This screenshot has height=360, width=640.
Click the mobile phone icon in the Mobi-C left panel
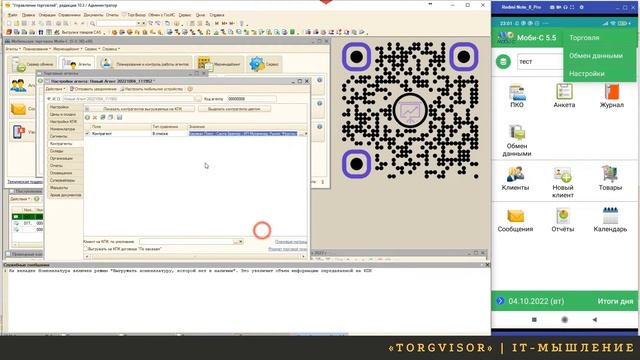[18, 132]
